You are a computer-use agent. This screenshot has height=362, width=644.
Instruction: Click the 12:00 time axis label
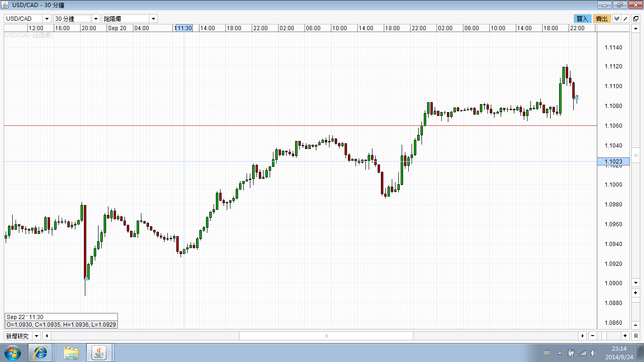[36, 28]
